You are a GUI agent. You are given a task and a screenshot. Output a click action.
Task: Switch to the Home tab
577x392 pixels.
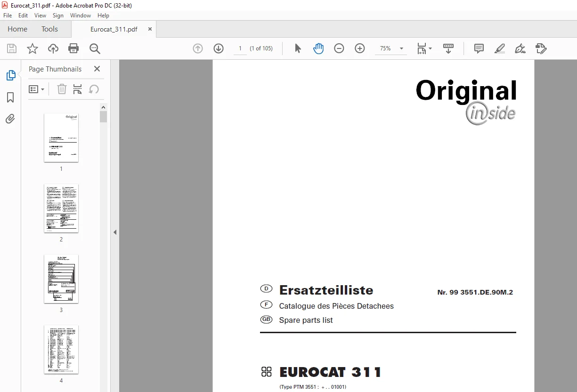(x=17, y=29)
